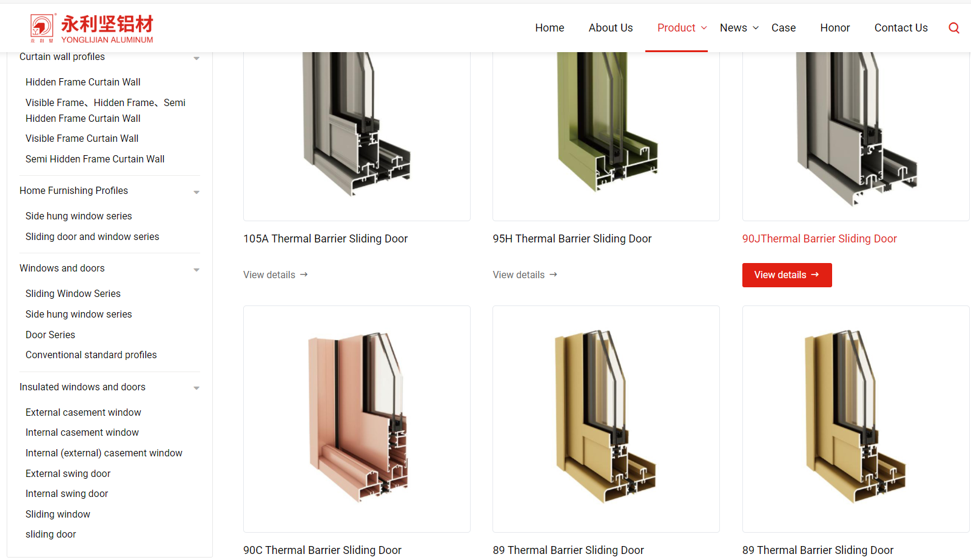View details for 95H Thermal Barrier door
Image resolution: width=971 pixels, height=560 pixels.
tap(525, 275)
